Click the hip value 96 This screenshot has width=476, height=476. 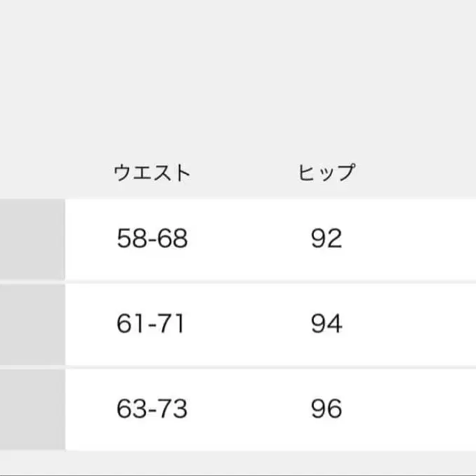point(326,409)
